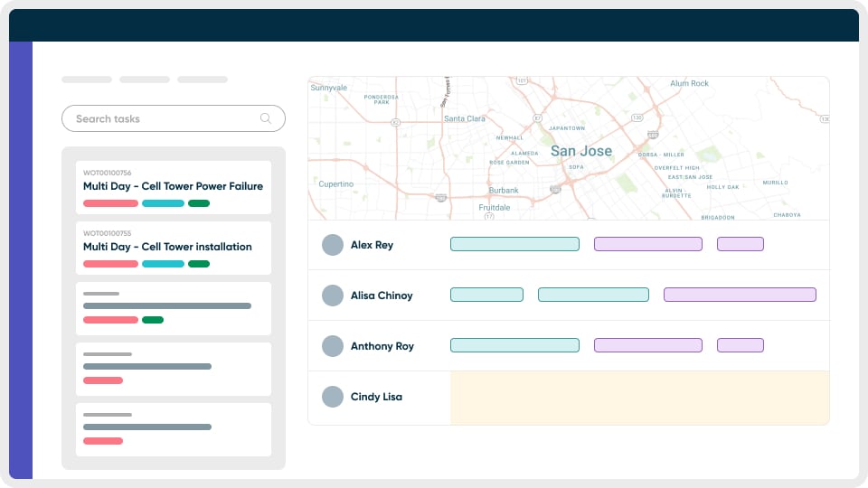Open Cell Tower Power Failure task card
Viewport: 868px width, 488px height.
174,188
